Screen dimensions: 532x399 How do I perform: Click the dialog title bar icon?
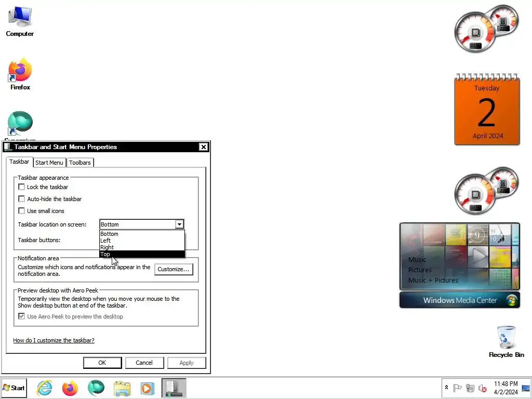coord(7,147)
